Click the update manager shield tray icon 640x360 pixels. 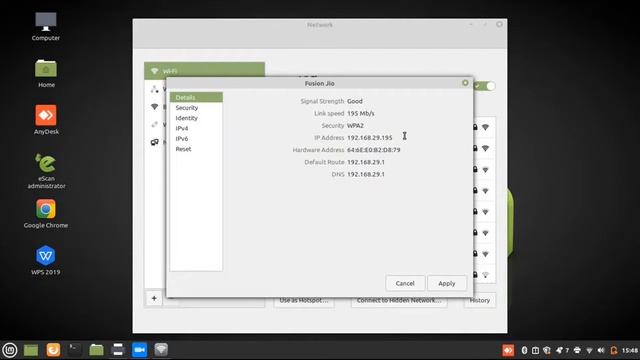point(547,350)
